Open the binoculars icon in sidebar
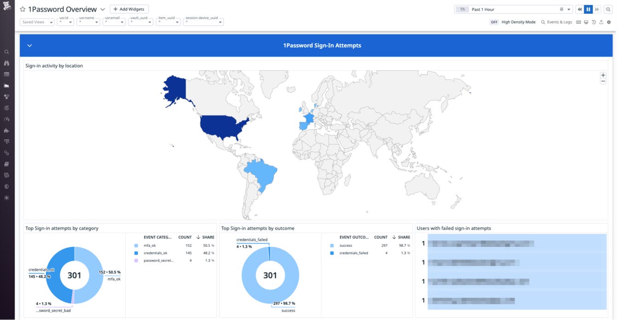 point(6,63)
